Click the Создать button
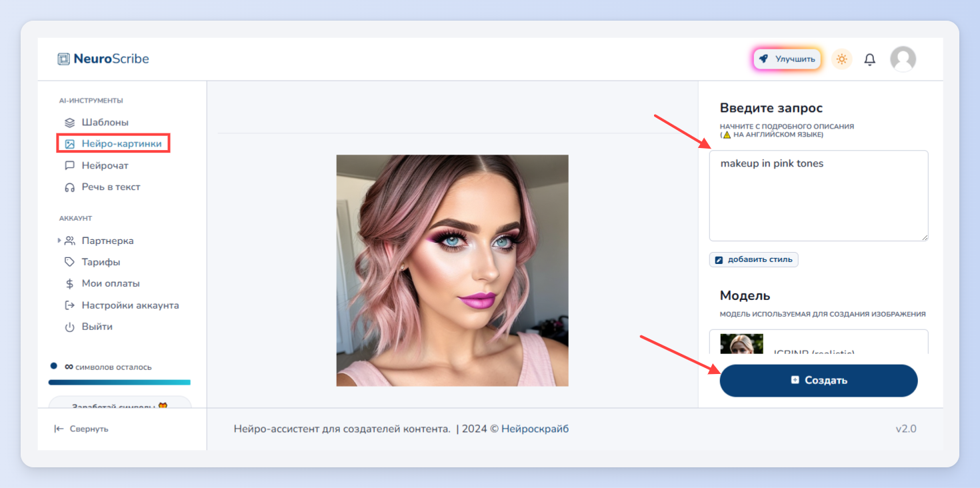Image resolution: width=980 pixels, height=488 pixels. (x=819, y=381)
